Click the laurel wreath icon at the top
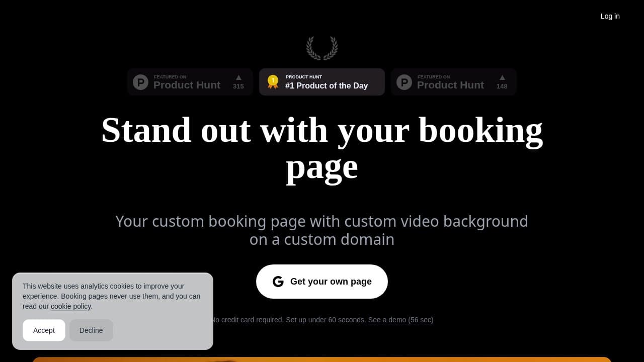Viewport: 644px width, 362px height. tap(322, 48)
